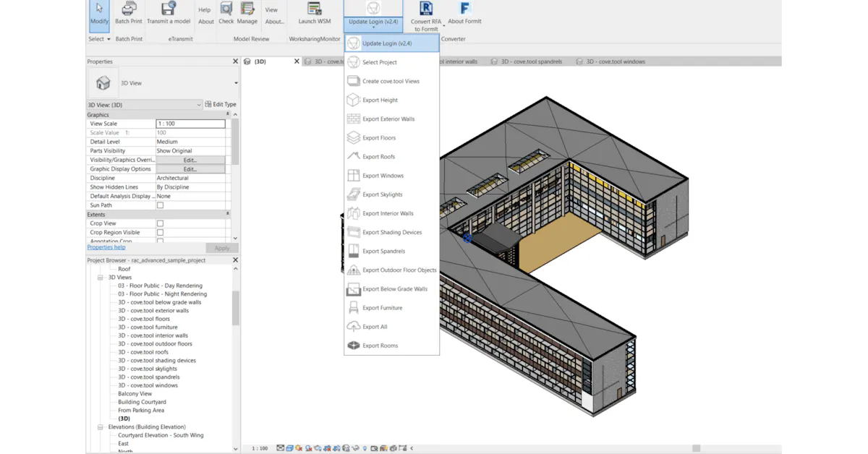Click the horizontal scrollbar thumb below the view

[697, 448]
